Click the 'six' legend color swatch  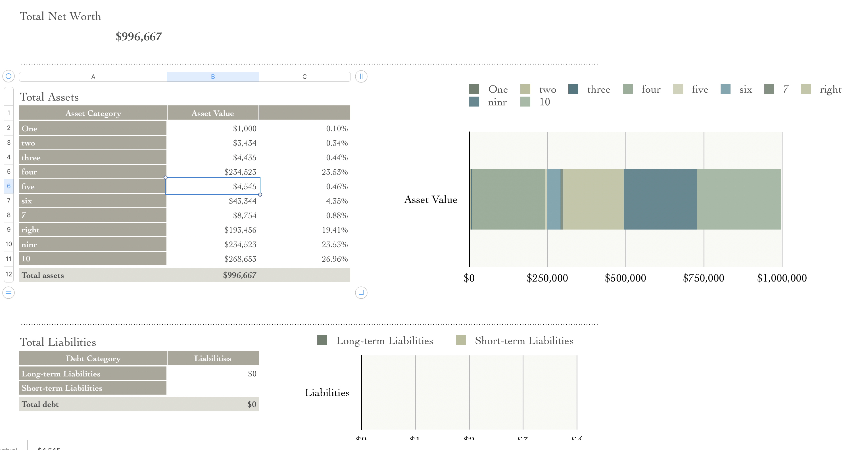(x=725, y=89)
